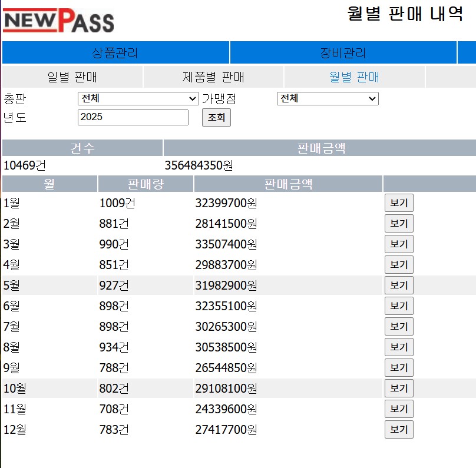Click 보기 for 5월
The height and width of the screenshot is (468, 476).
[399, 286]
